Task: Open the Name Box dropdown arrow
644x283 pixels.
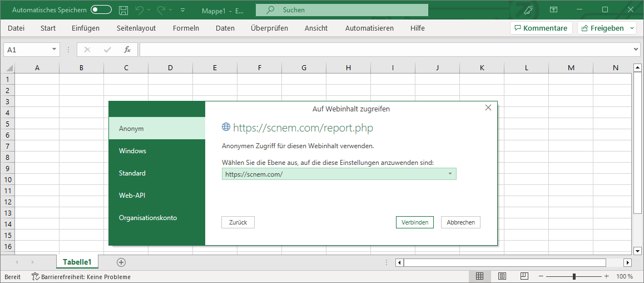Action: [54, 50]
